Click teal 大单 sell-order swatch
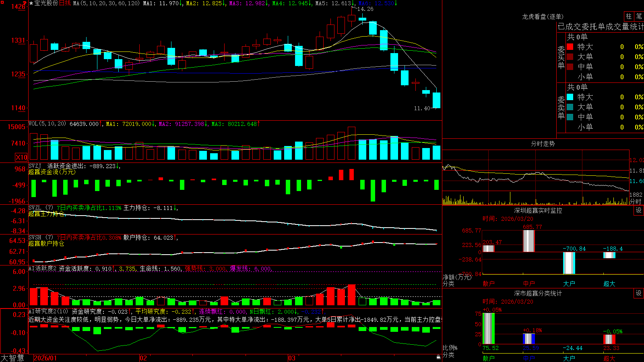Image resolution: width=644 pixels, height=362 pixels. (570, 107)
